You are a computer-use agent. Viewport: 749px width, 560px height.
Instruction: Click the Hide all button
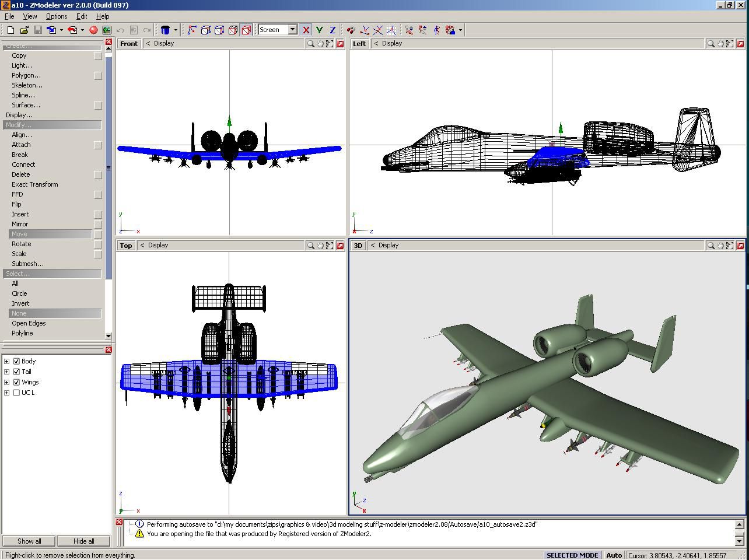(83, 541)
